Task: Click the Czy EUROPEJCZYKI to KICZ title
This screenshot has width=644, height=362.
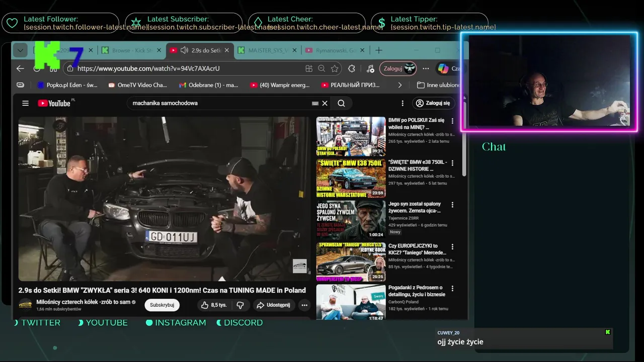Action: (x=417, y=249)
